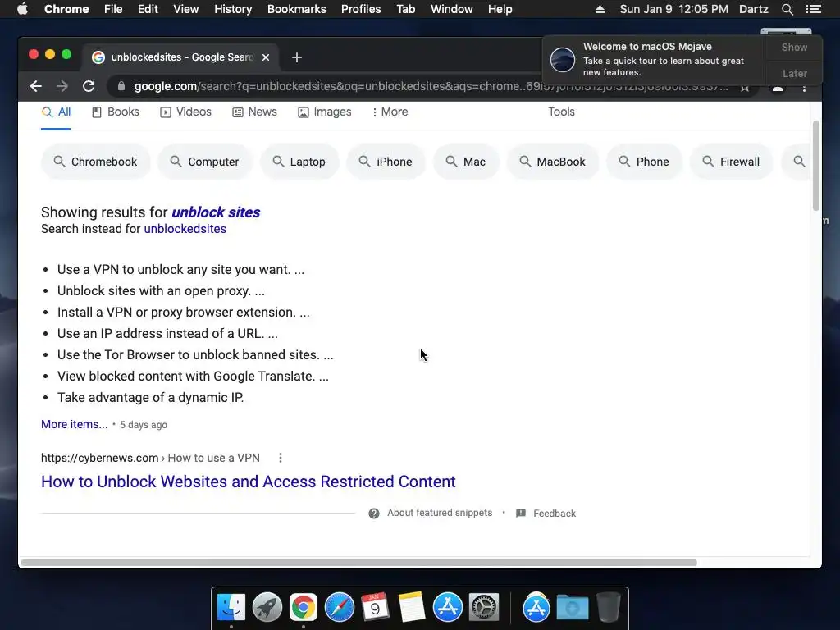Launch Safari from the Dock
The height and width of the screenshot is (630, 840).
pyautogui.click(x=340, y=608)
